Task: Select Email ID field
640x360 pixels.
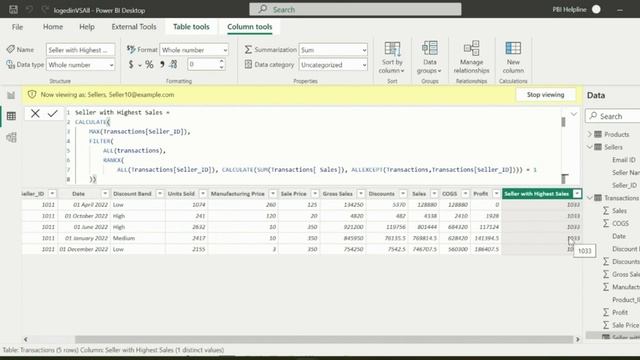Action: [624, 160]
